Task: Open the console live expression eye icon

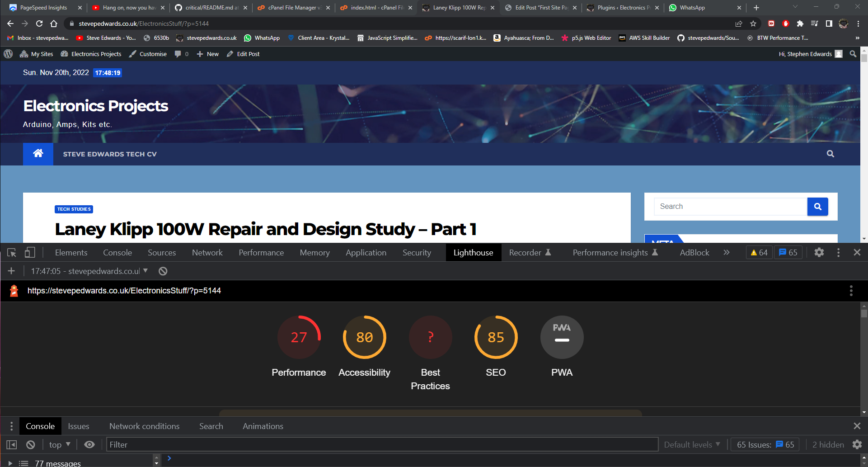Action: (x=89, y=445)
